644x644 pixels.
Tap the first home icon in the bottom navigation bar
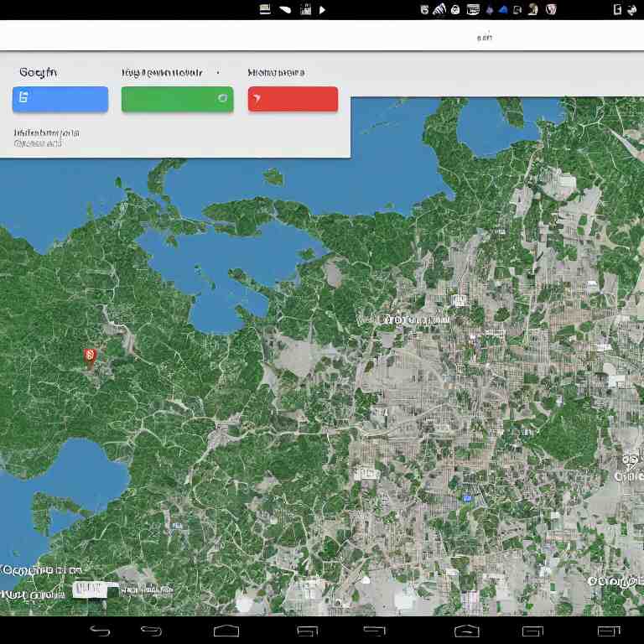tap(226, 631)
